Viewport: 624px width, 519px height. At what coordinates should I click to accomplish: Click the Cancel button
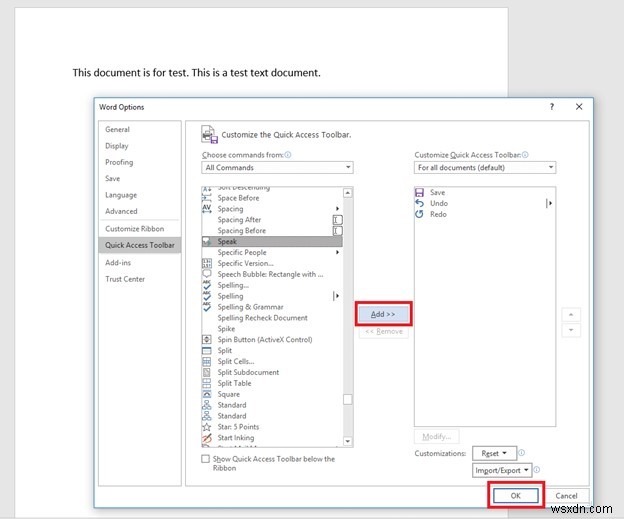pyautogui.click(x=566, y=496)
